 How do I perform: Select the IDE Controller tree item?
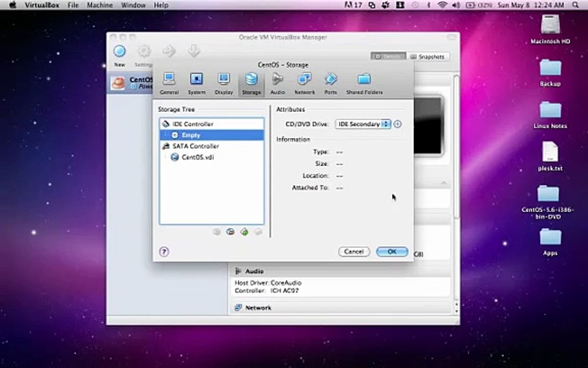(212, 124)
